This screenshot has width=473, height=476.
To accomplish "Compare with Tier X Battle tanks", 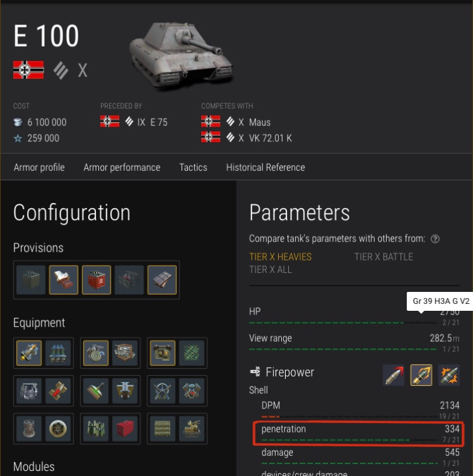I will pyautogui.click(x=383, y=257).
